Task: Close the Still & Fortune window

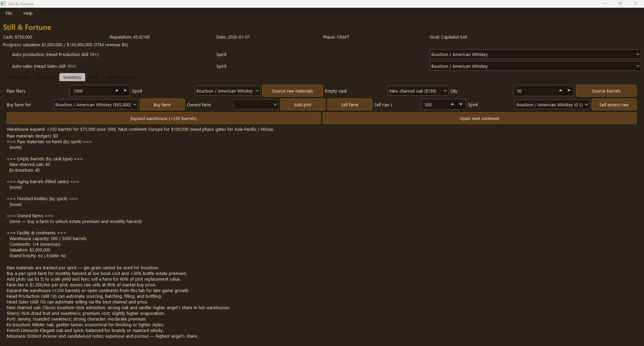Action: (636, 4)
